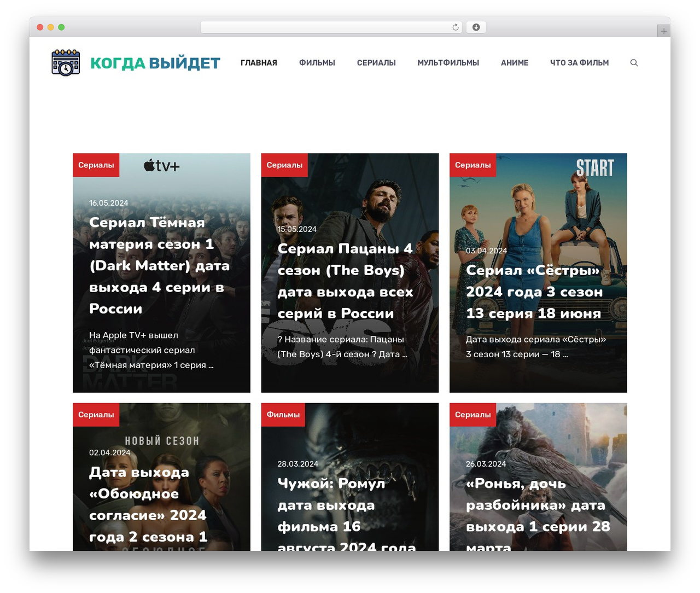This screenshot has height=593, width=700.
Task: Open the ГЛАВНАЯ menu item
Action: point(259,63)
